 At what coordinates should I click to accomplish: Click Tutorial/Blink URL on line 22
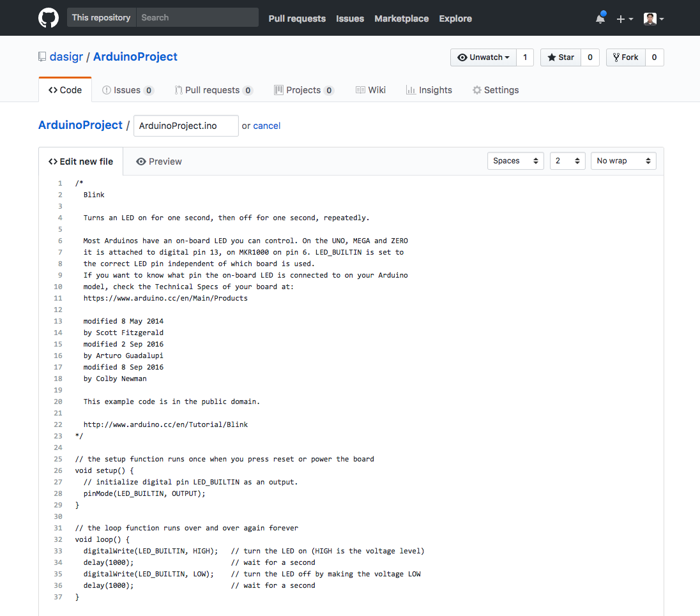tap(165, 424)
